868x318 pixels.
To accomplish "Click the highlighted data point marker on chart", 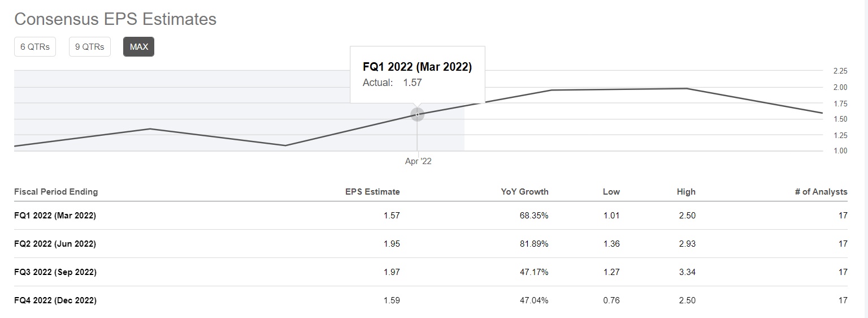I will click(x=417, y=114).
